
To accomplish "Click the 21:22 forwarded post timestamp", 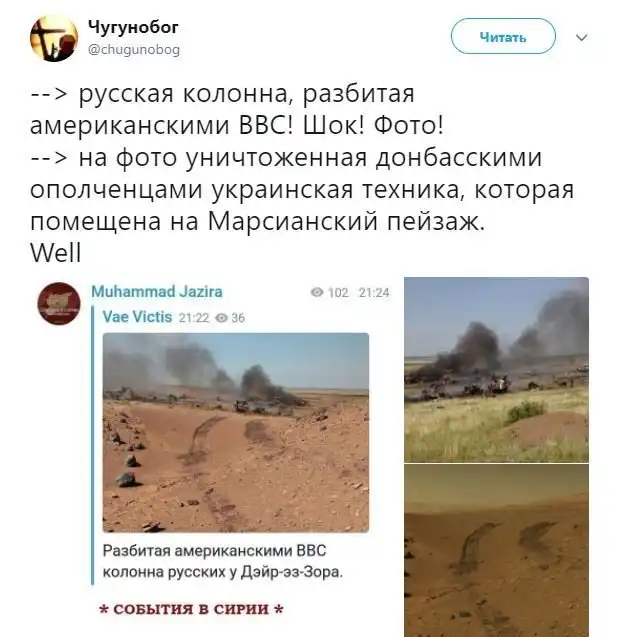I will point(194,318).
